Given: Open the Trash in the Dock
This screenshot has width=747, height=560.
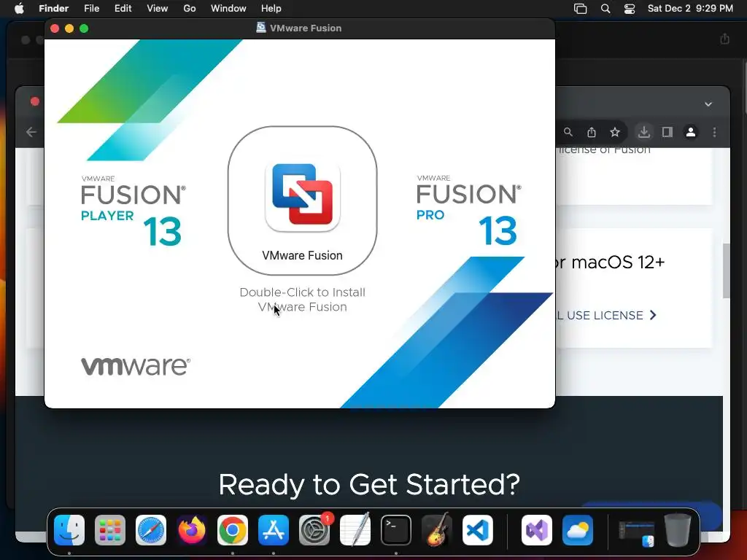Looking at the screenshot, I should click(678, 530).
